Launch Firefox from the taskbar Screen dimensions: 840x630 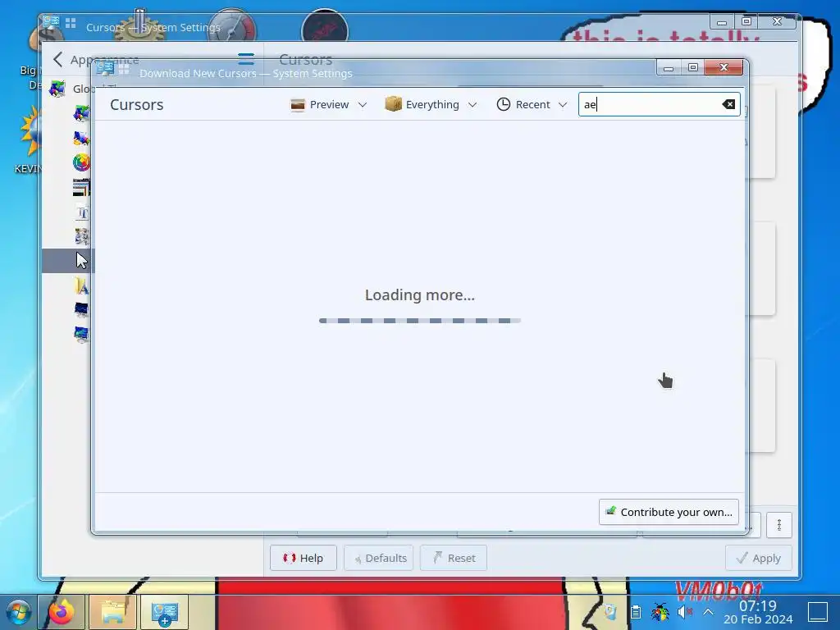[x=61, y=612]
